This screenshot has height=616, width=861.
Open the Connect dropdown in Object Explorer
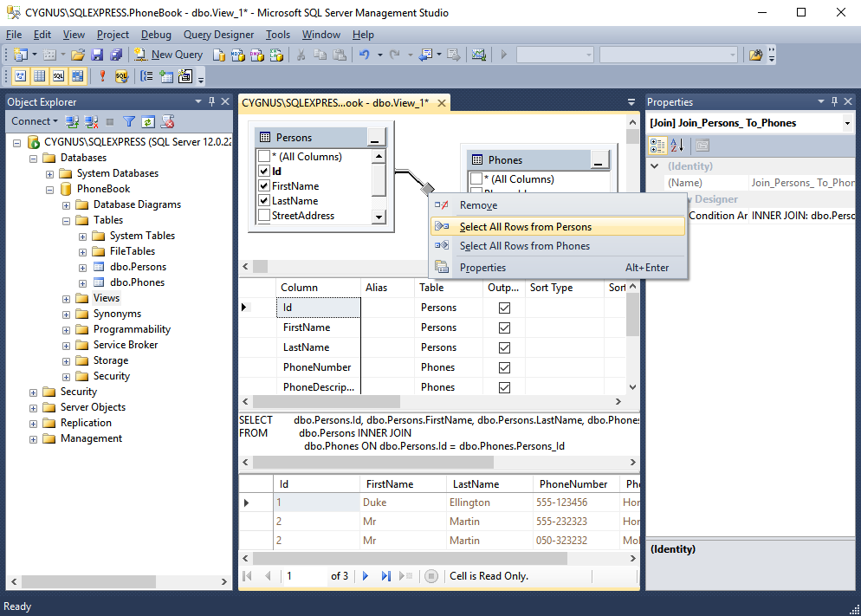pos(35,121)
